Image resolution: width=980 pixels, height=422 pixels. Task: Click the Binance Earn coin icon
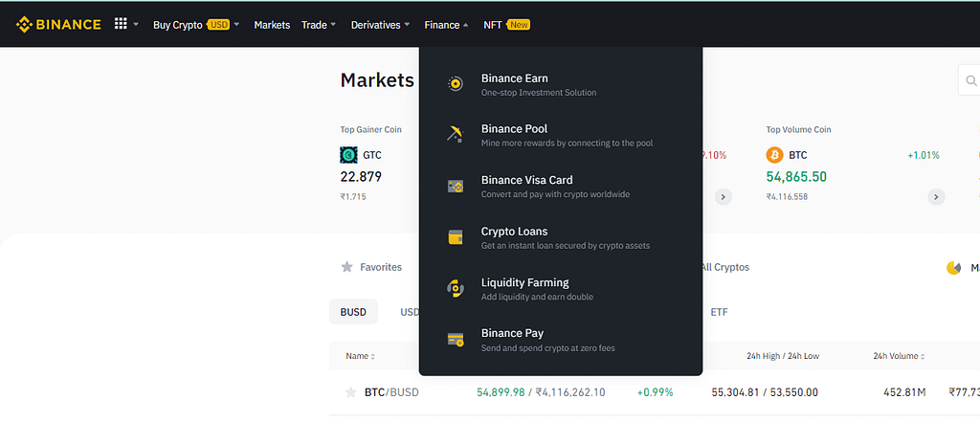point(455,84)
